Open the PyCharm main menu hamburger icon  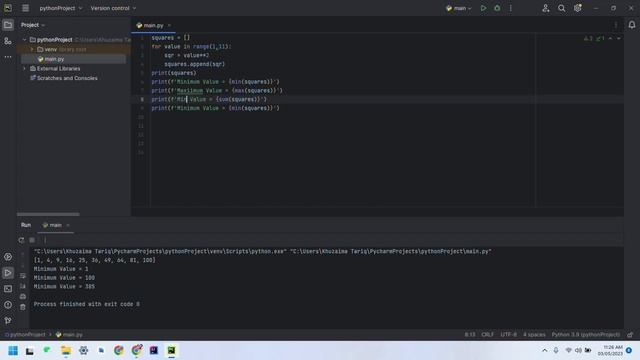click(x=25, y=8)
